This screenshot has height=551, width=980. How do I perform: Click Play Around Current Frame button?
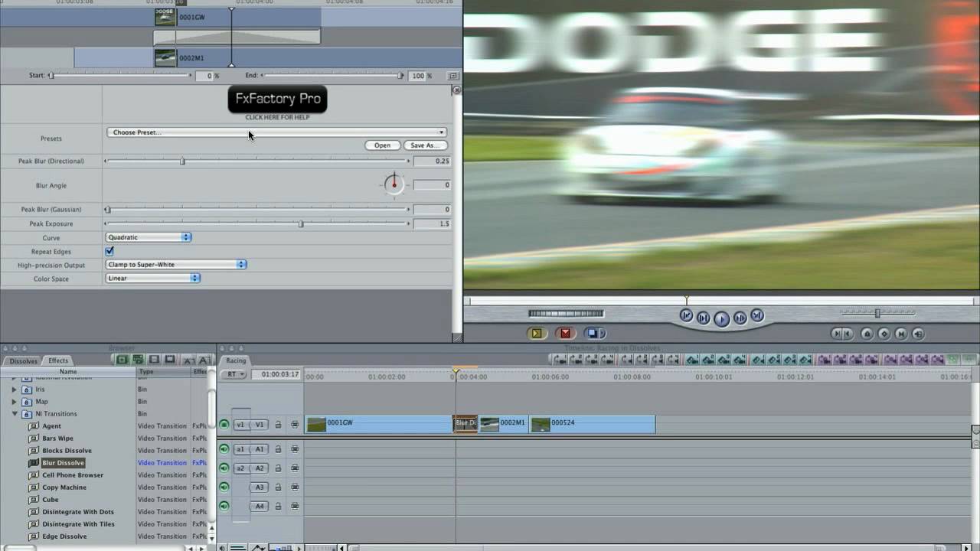[x=740, y=318]
